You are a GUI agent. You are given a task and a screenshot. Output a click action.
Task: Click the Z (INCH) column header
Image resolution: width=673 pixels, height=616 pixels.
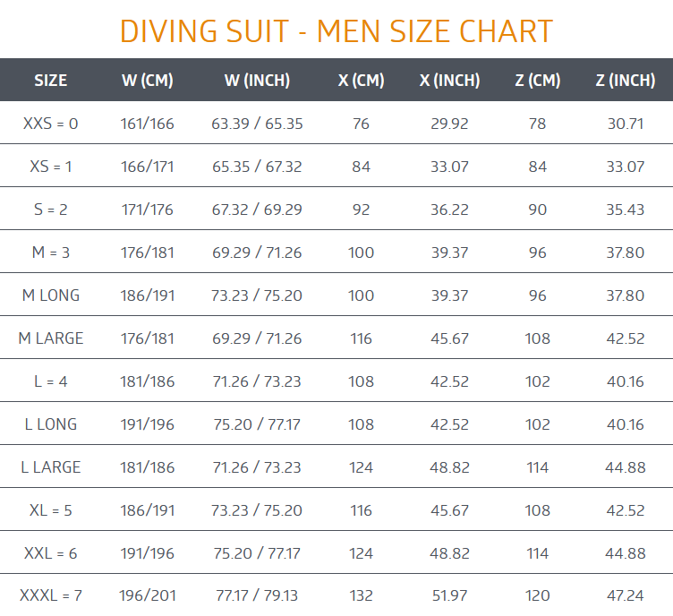tap(626, 81)
